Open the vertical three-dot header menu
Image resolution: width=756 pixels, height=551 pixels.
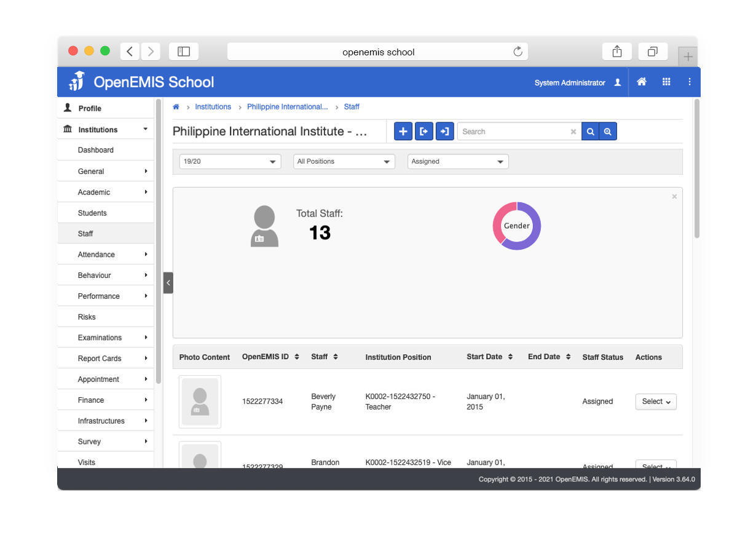[x=690, y=82]
